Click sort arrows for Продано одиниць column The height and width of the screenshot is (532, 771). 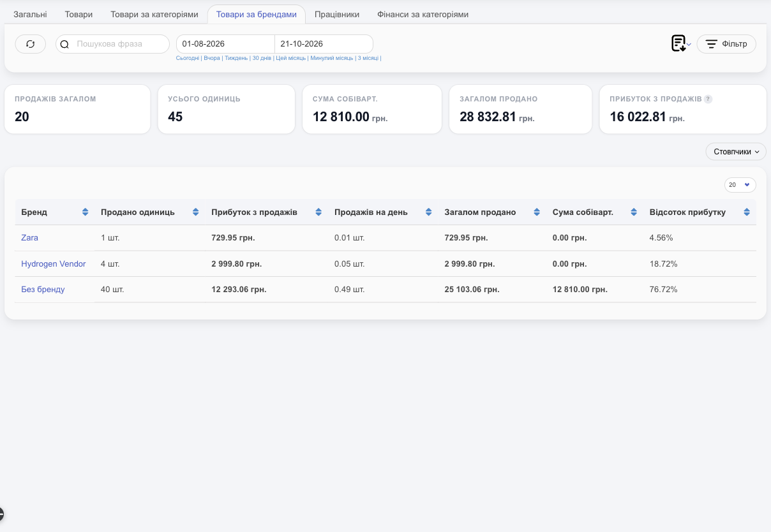coord(196,212)
